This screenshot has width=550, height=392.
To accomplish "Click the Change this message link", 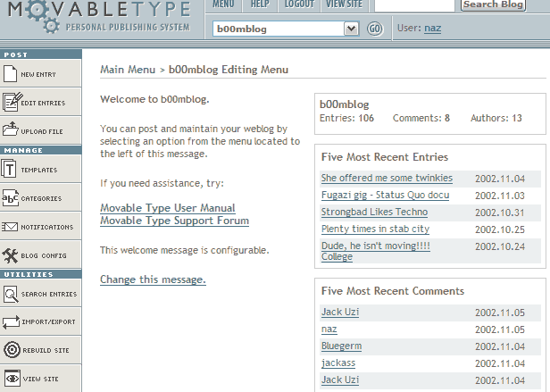I will point(153,279).
